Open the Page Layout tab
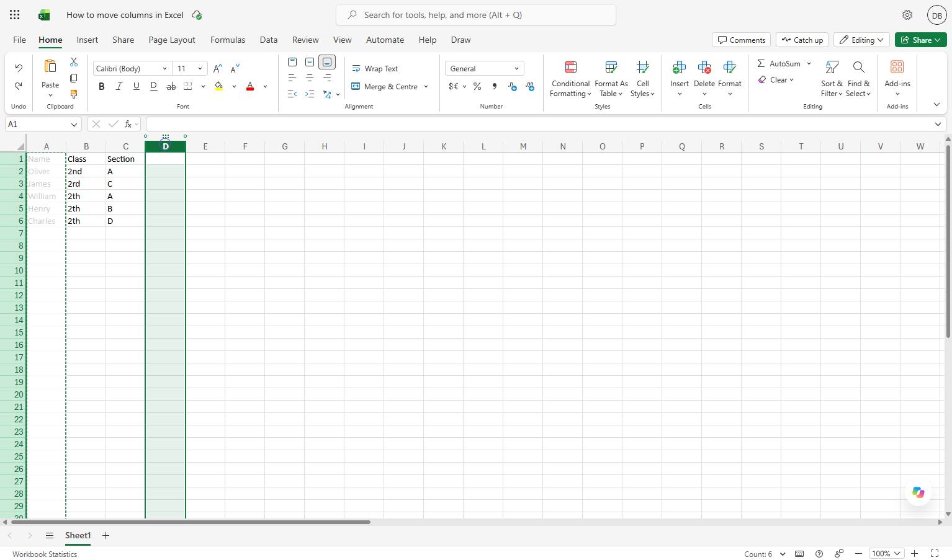 pyautogui.click(x=172, y=40)
